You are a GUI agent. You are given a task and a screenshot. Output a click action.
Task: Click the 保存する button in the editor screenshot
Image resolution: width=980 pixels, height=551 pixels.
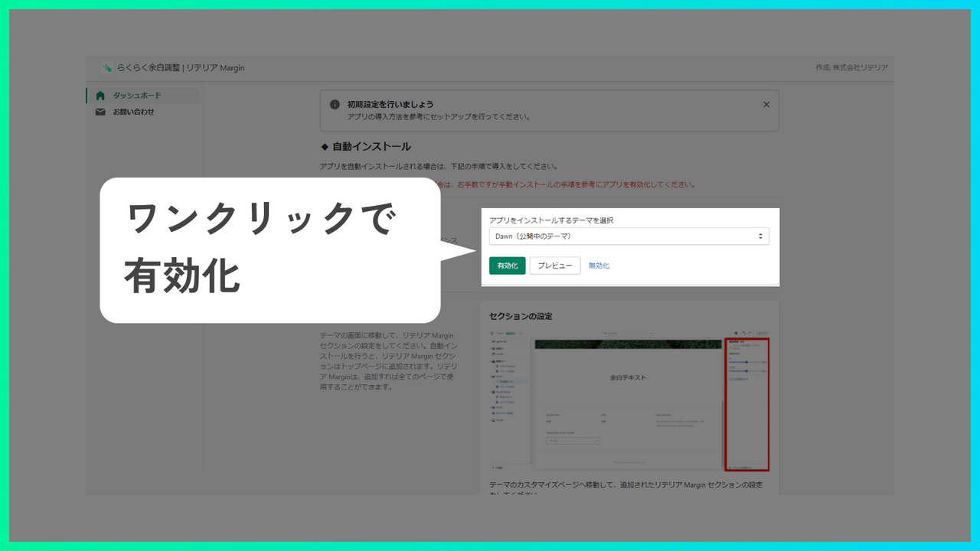(762, 333)
